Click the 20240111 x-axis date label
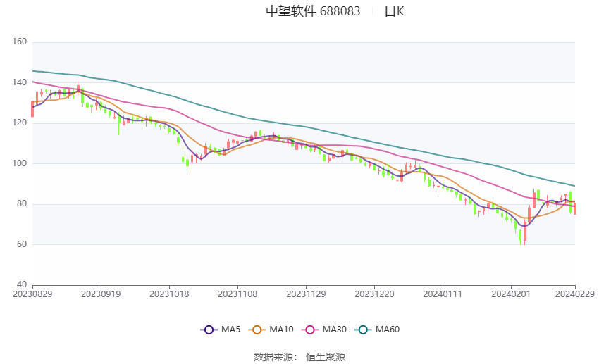599x364 pixels. tap(443, 294)
